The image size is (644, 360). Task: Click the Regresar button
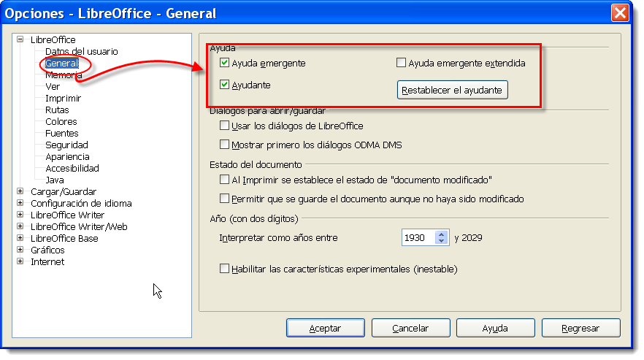pyautogui.click(x=580, y=328)
